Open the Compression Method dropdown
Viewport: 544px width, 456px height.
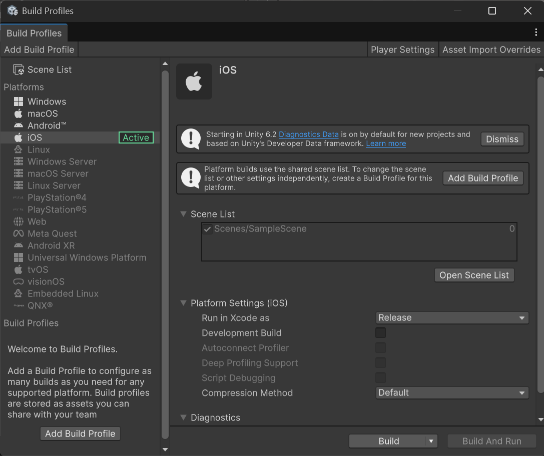(x=452, y=393)
